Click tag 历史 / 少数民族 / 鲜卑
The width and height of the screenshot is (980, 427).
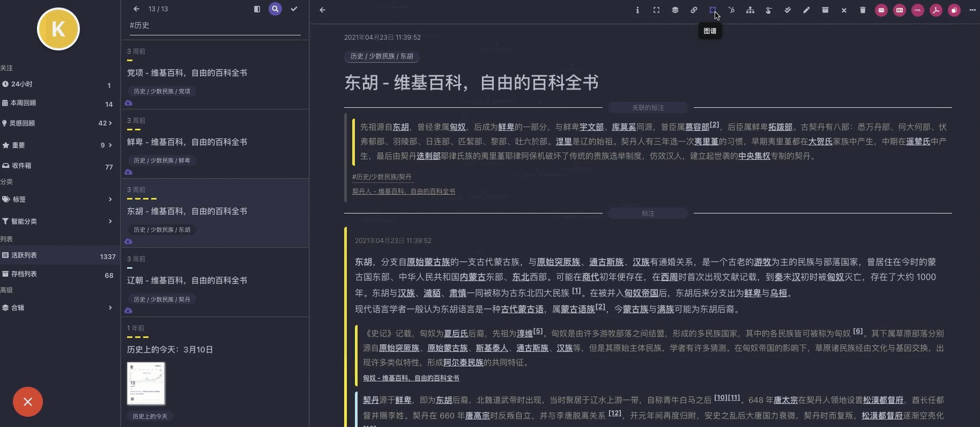coord(162,161)
